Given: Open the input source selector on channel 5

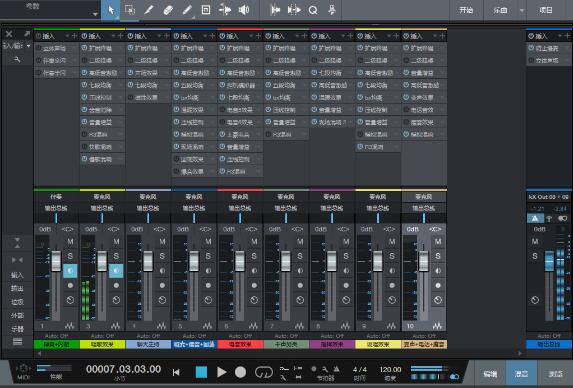Looking at the screenshot, I should (194, 197).
